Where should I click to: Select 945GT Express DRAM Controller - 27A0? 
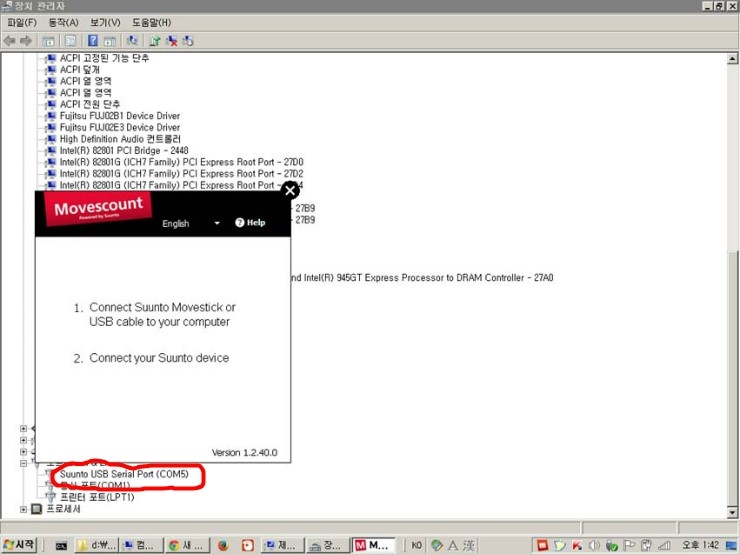pyautogui.click(x=422, y=278)
